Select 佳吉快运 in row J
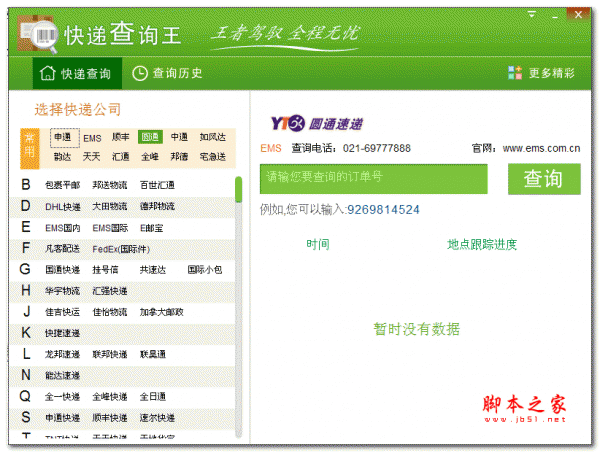Screen dimensions: 600x453 (x=62, y=312)
